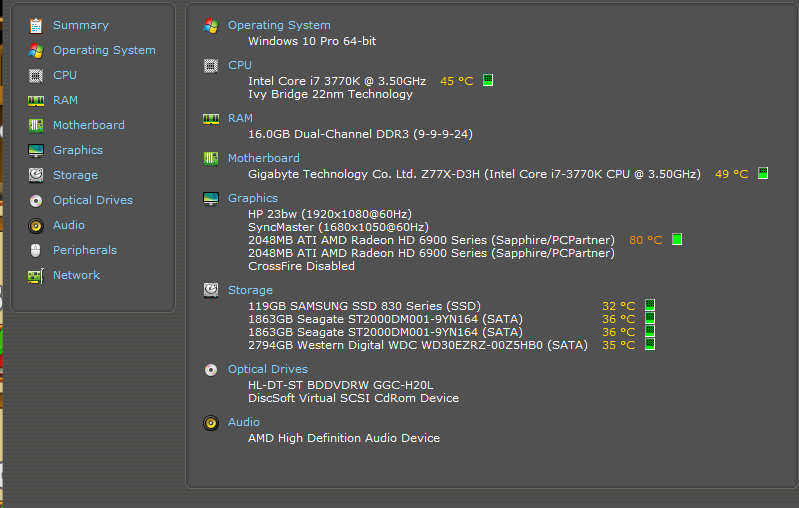Click the Gigabyte Technology Z77X-D3H motherboard line
The height and width of the screenshot is (508, 799).
(474, 174)
